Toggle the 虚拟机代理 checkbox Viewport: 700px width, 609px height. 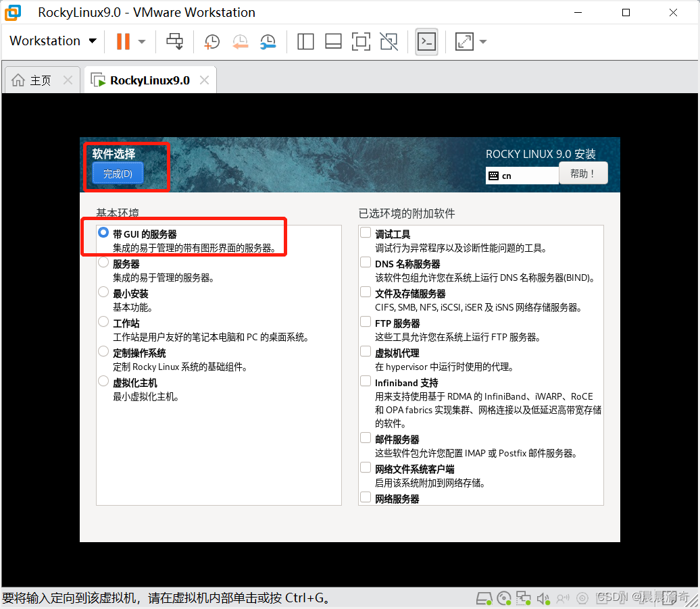[366, 352]
